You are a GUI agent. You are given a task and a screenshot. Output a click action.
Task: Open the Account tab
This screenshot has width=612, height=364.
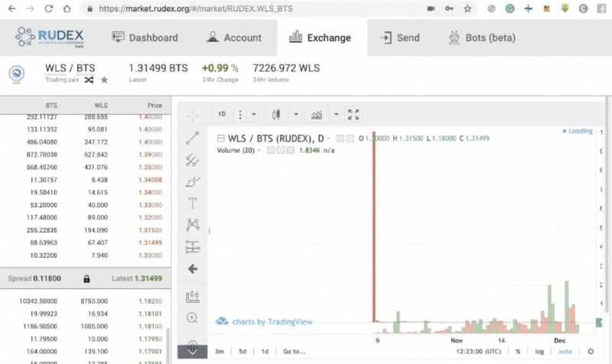[x=234, y=37]
